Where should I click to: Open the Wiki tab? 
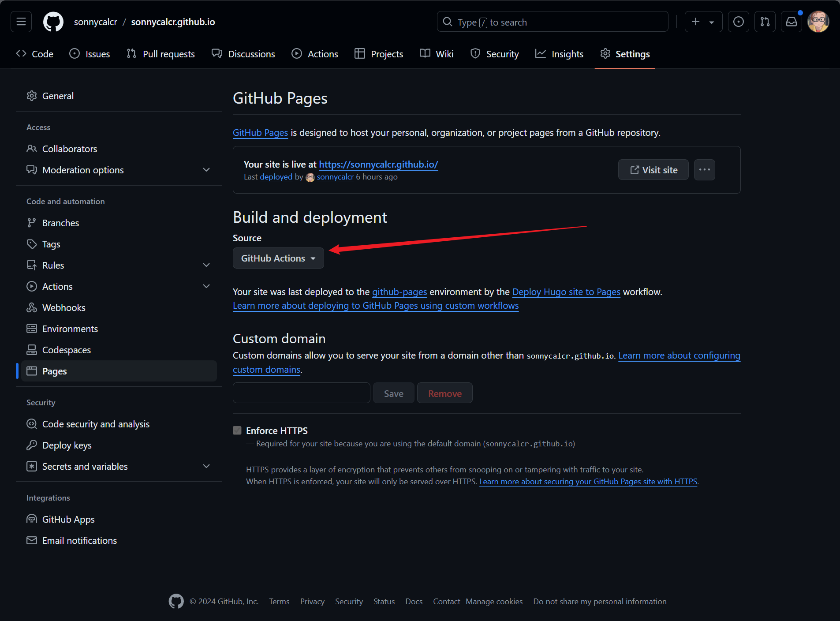click(437, 54)
